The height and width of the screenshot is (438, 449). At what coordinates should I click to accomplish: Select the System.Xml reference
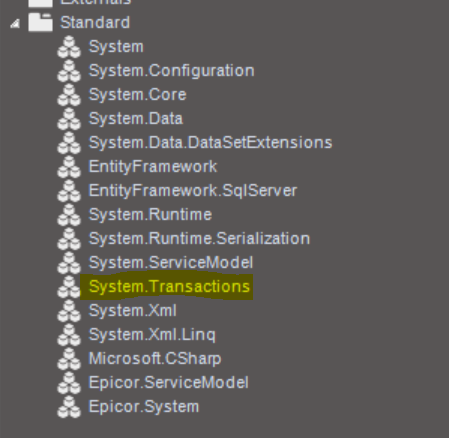coord(132,311)
